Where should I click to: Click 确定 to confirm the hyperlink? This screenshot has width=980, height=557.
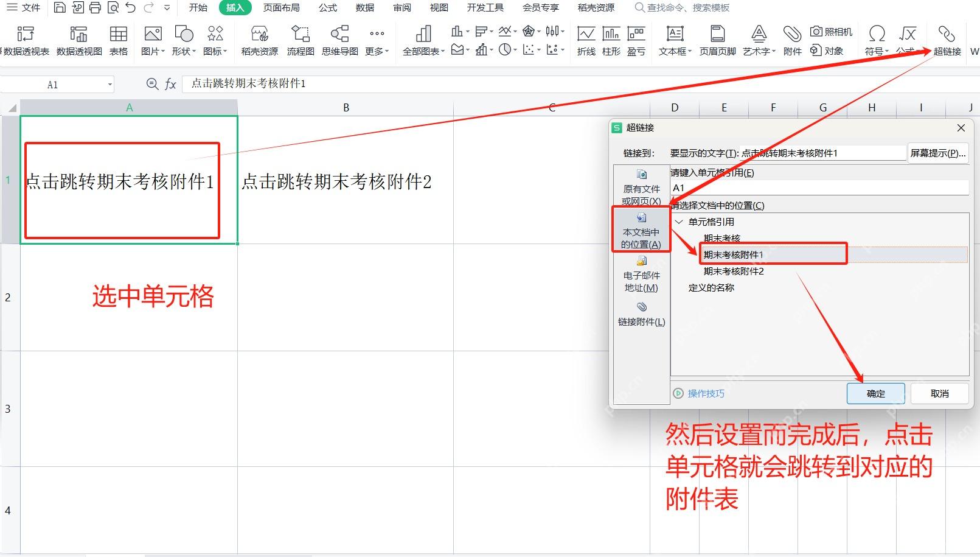[x=875, y=394]
